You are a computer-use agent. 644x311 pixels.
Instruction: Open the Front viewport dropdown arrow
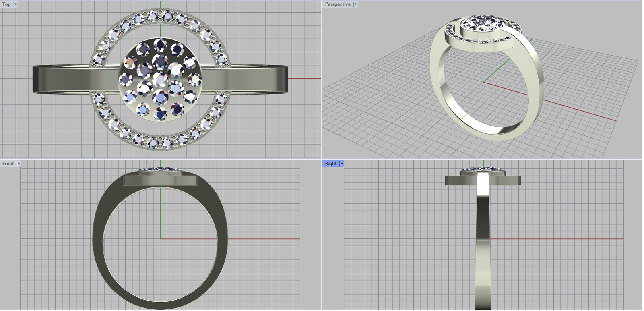(x=19, y=164)
